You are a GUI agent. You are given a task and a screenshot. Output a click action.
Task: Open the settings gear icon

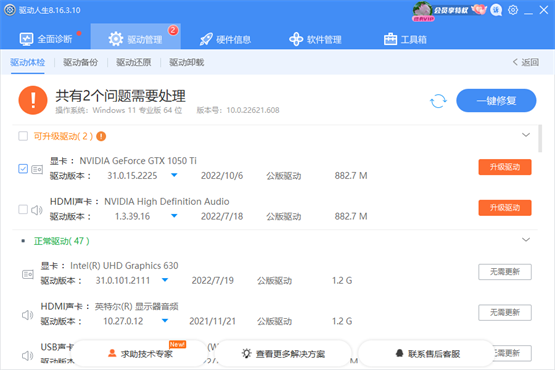point(513,10)
